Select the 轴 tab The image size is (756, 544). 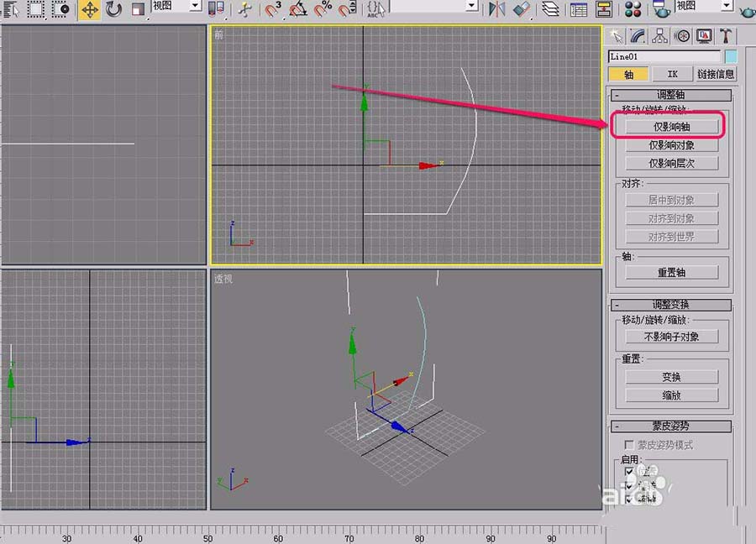click(628, 74)
